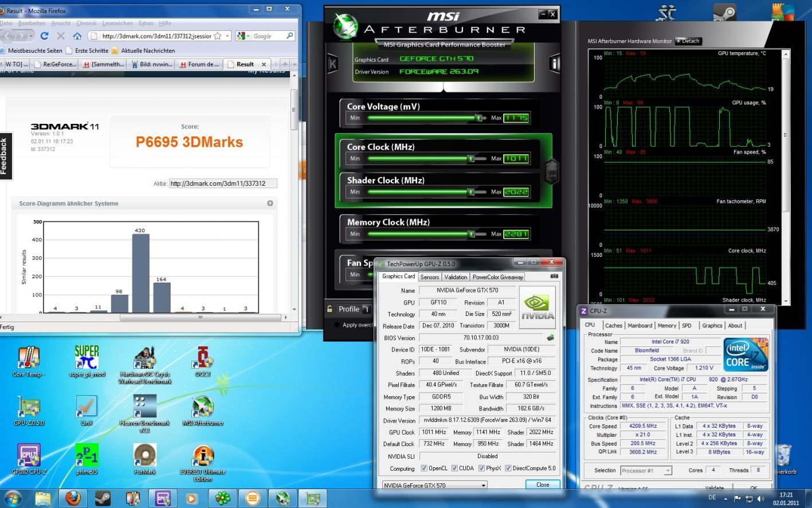Launch Heaven Benchmark v2.1 shortcut

[x=145, y=414]
